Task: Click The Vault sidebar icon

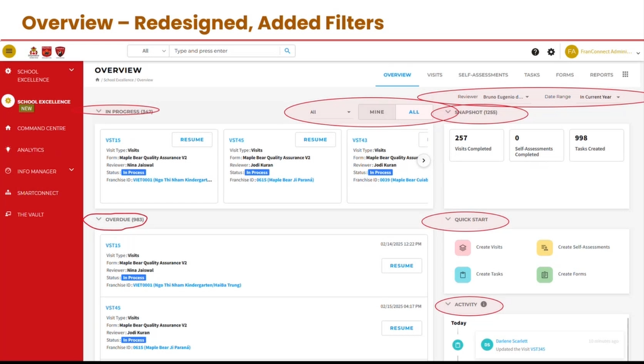Action: 8,214
